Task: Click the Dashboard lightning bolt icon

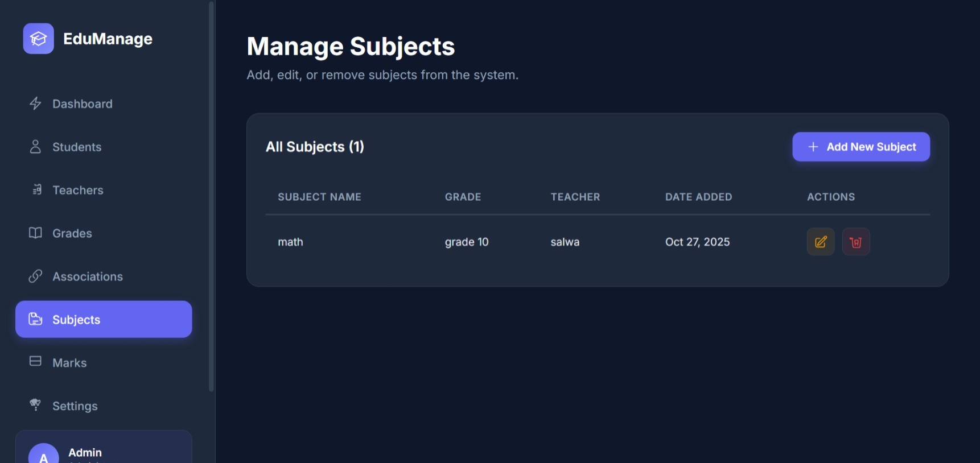Action: (35, 104)
